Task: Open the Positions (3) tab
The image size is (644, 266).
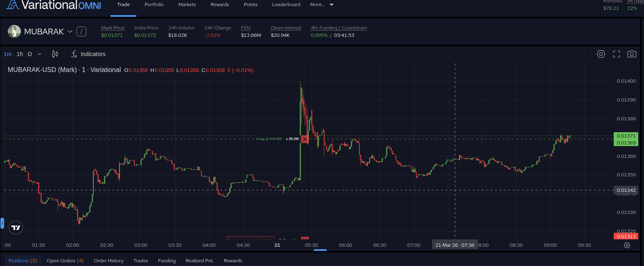Action: [23, 261]
